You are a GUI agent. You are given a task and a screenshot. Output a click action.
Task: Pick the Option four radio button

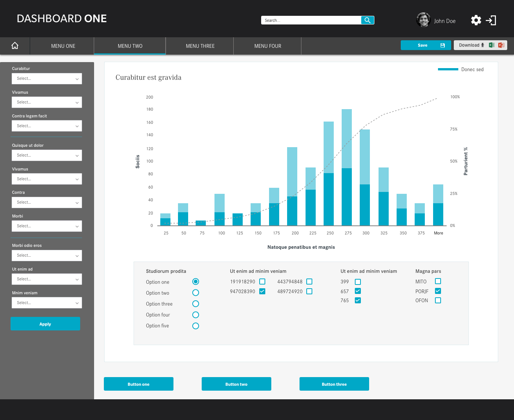coord(196,315)
